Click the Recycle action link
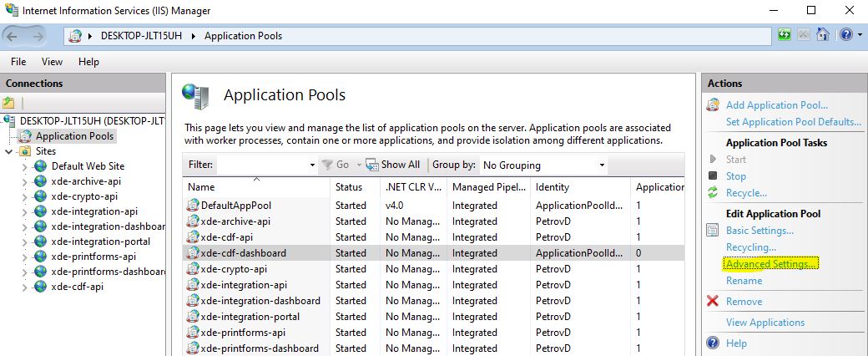 pyautogui.click(x=746, y=193)
